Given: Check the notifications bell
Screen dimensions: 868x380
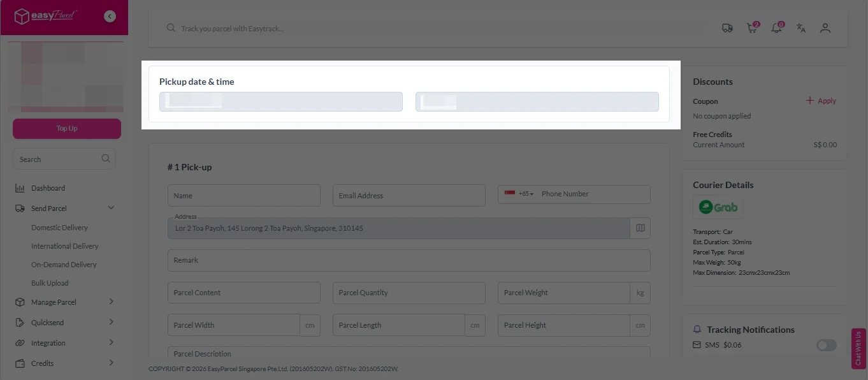Looking at the screenshot, I should click(x=776, y=28).
